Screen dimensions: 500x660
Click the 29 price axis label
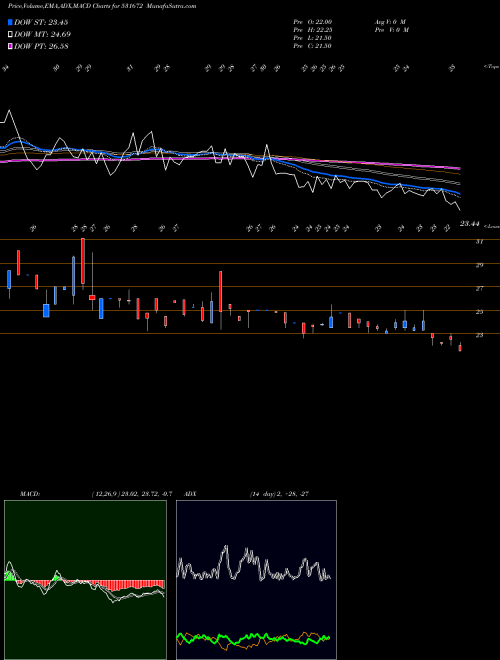click(x=479, y=265)
